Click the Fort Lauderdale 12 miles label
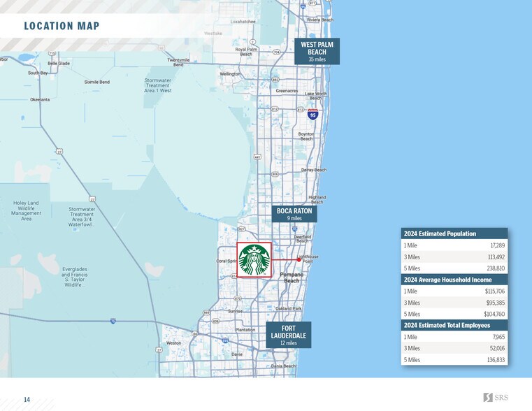Image resolution: width=532 pixels, height=411 pixels. [x=289, y=335]
